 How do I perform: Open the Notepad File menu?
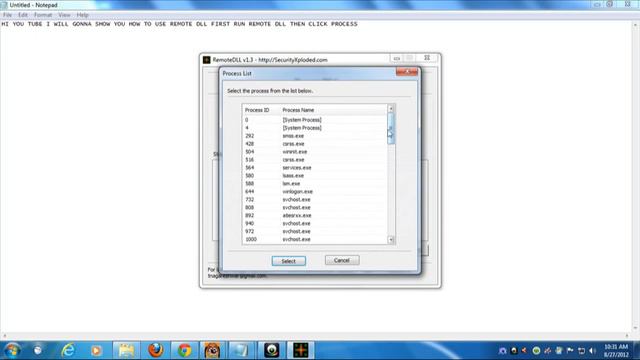pyautogui.click(x=7, y=15)
